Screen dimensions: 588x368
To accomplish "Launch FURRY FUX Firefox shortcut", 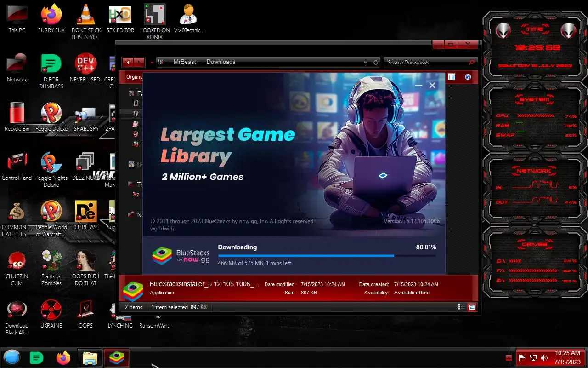I will tap(51, 19).
